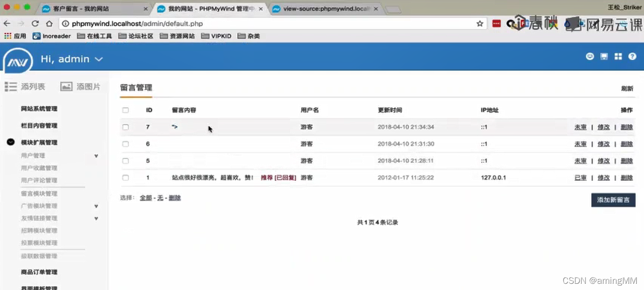Click the 刷新 refresh link above the table
Screen dimensions: 644x290
click(627, 89)
